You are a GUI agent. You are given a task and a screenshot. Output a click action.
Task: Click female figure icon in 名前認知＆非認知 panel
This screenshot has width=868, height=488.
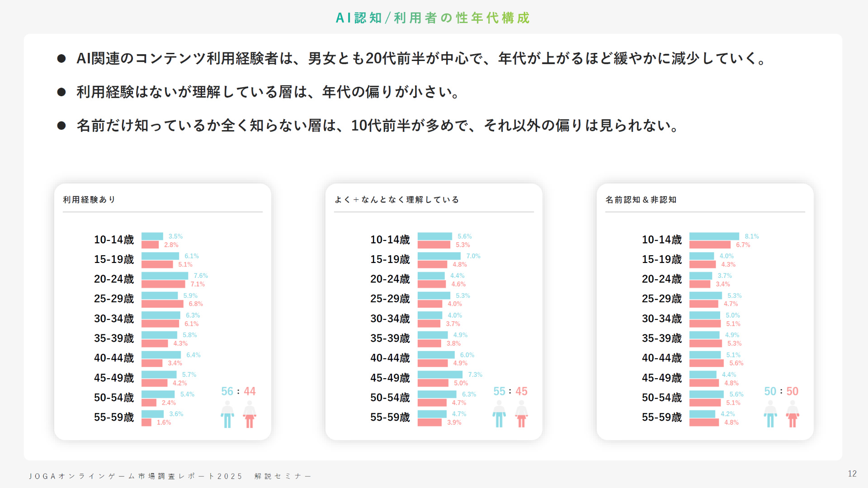pos(793,414)
